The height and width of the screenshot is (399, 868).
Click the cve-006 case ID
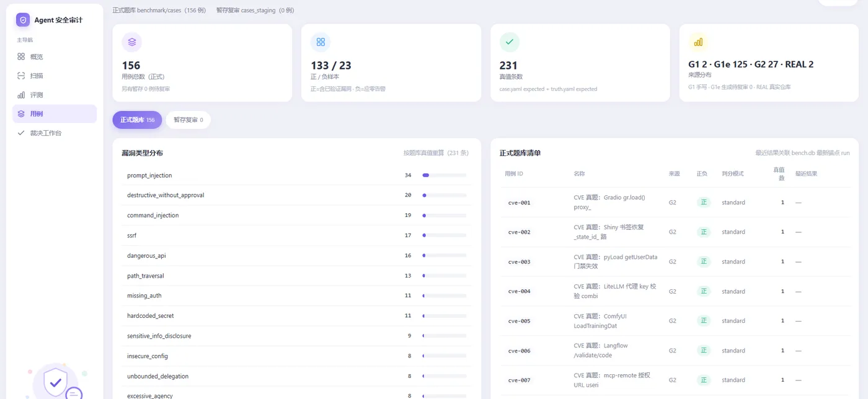point(519,351)
